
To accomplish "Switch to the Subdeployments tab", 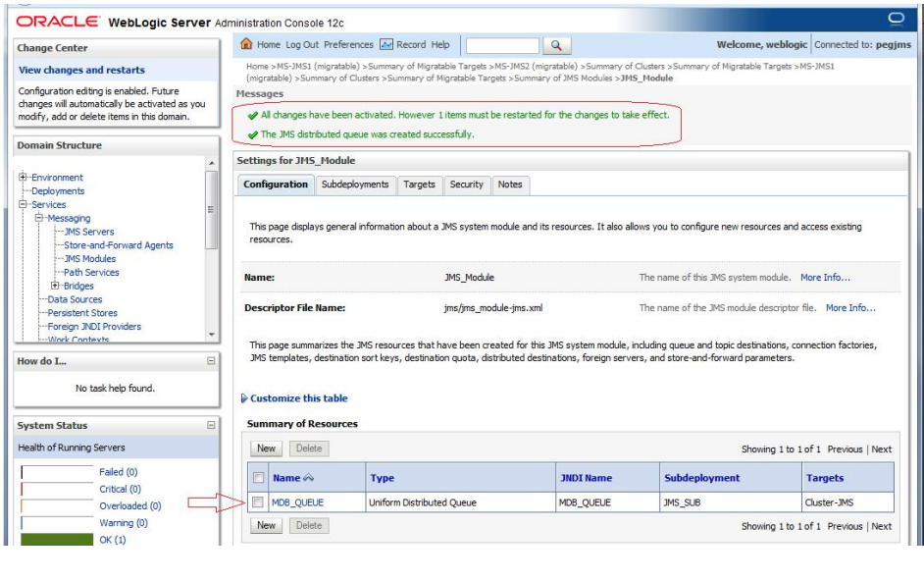I will (x=355, y=185).
